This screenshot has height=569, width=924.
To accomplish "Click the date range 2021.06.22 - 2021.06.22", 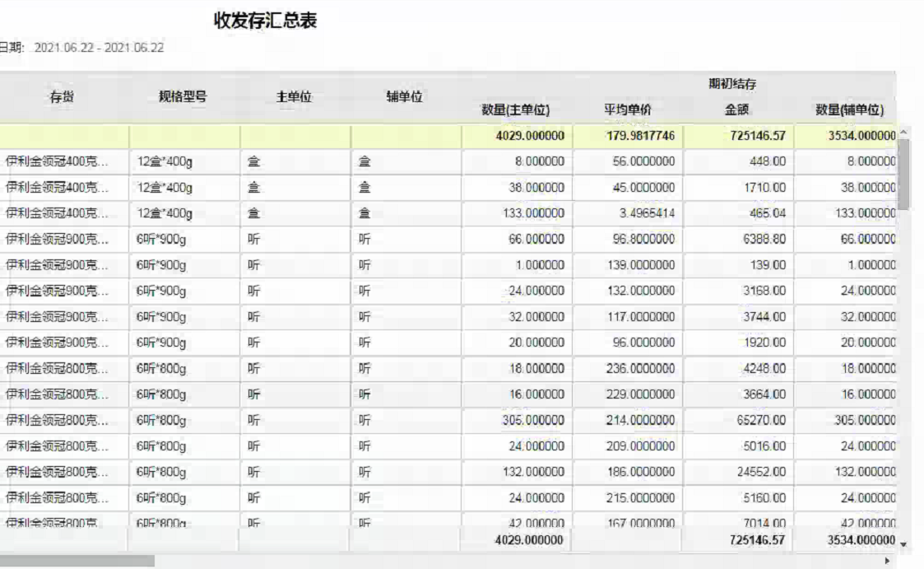I will (x=99, y=48).
